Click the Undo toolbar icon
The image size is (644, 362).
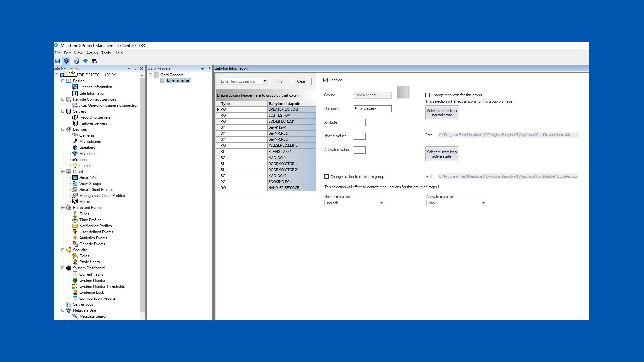[66, 61]
